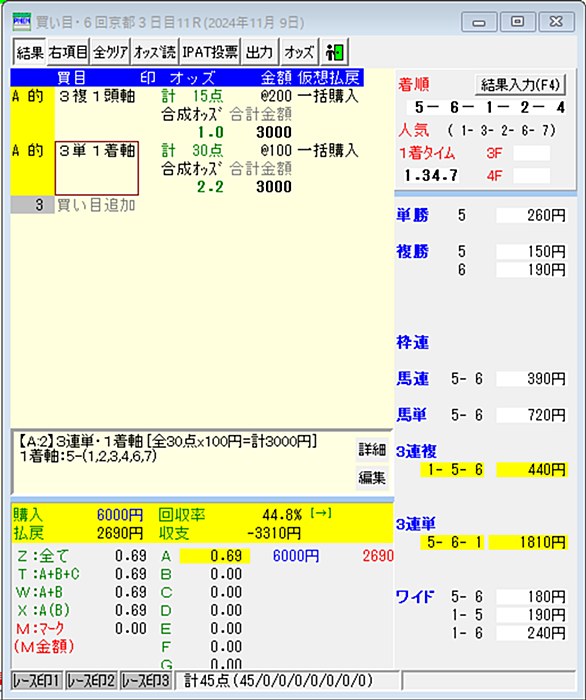Click 買い目追加 to add a bet
The image size is (586, 700).
pyautogui.click(x=96, y=205)
